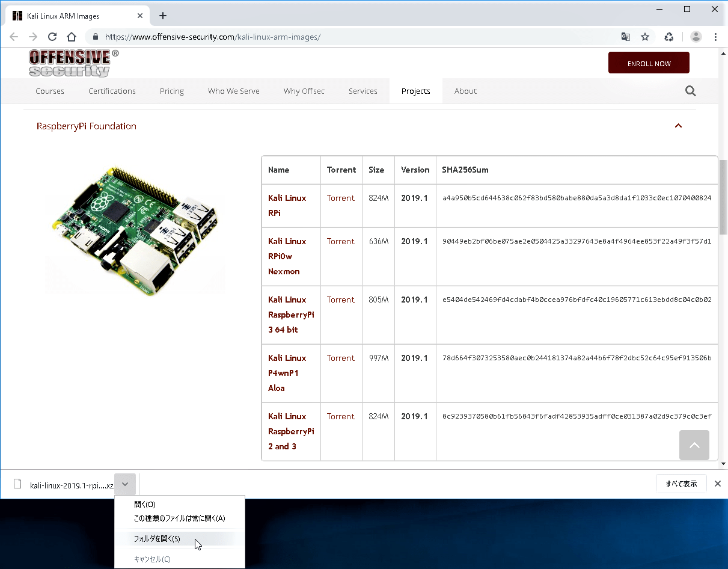Viewport: 728px width, 569px height.
Task: Open the Courses navigation item
Action: point(50,91)
